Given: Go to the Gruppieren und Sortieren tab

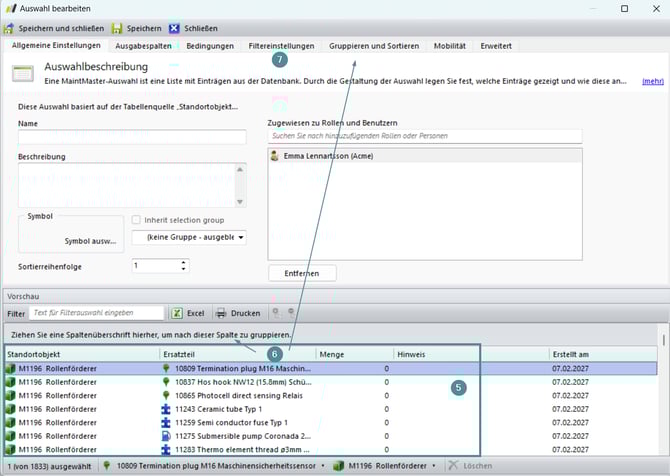Looking at the screenshot, I should 374,46.
